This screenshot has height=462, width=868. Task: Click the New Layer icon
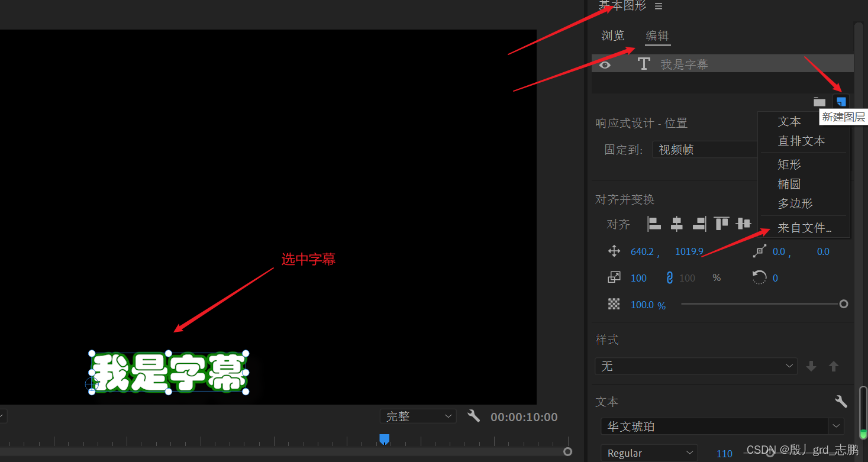pyautogui.click(x=841, y=102)
